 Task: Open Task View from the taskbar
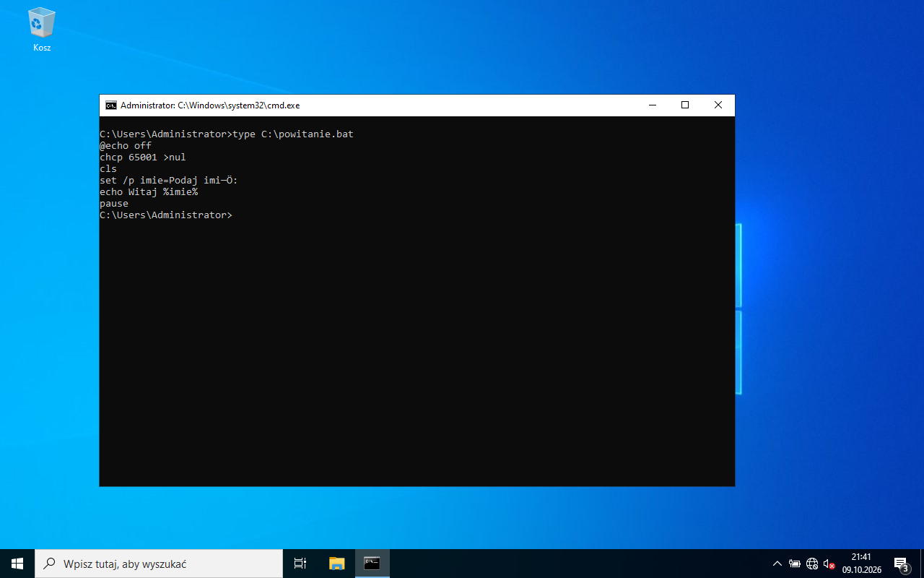point(300,564)
